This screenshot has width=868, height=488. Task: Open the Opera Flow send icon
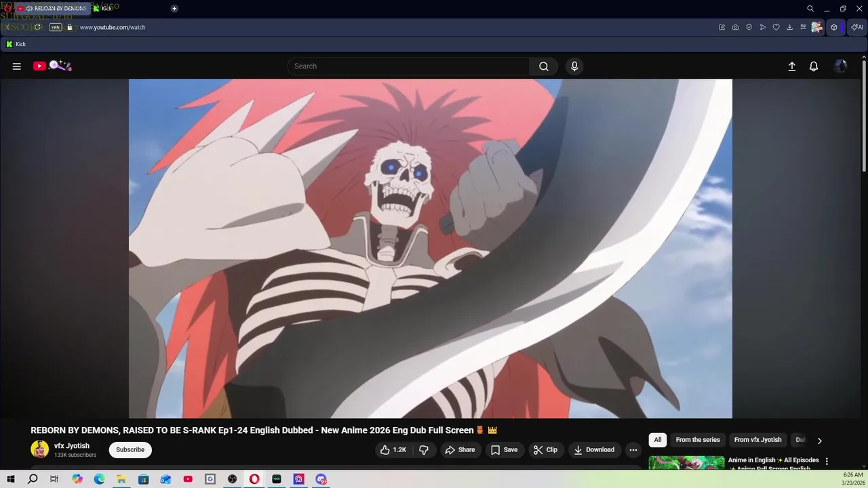click(x=763, y=27)
